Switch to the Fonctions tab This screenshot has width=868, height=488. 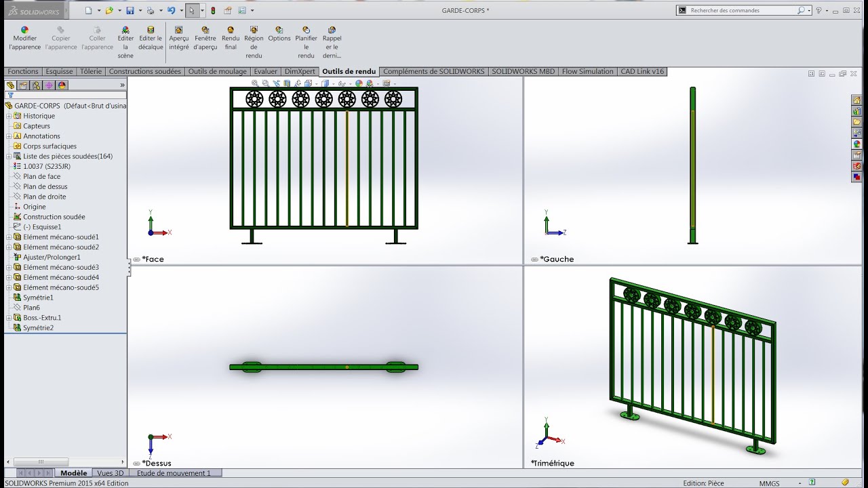pos(23,71)
